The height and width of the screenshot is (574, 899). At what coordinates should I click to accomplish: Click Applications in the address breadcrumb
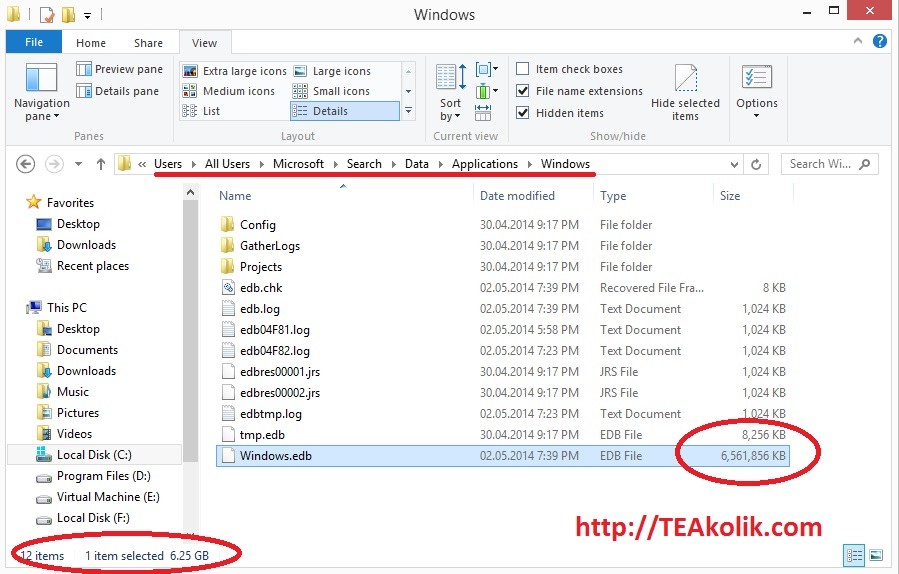click(x=484, y=164)
